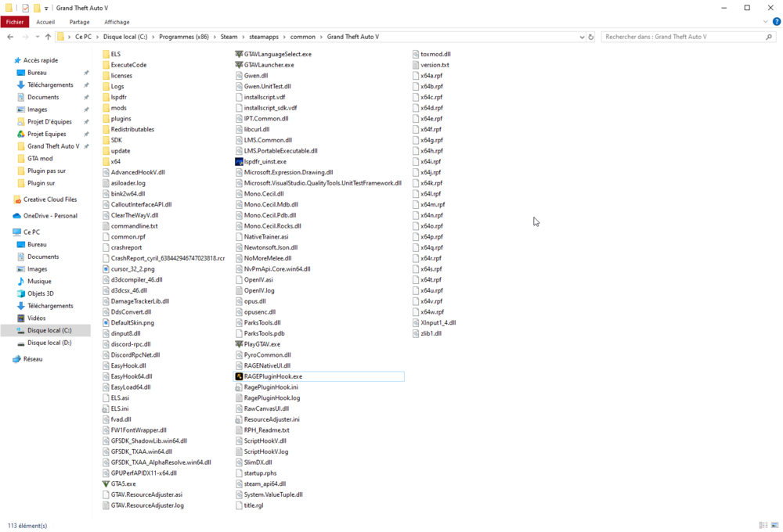
Task: Click the Creative Cloud Files icon
Action: click(x=17, y=199)
